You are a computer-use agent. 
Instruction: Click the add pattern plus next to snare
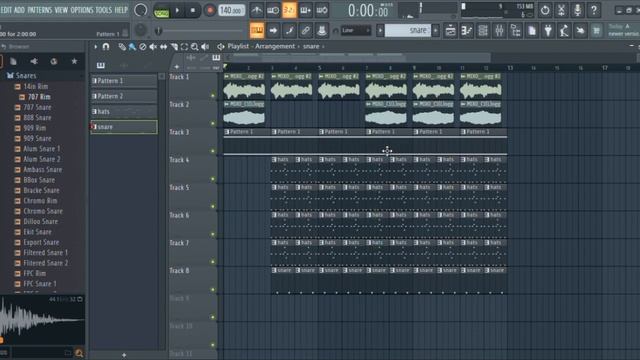tap(436, 30)
